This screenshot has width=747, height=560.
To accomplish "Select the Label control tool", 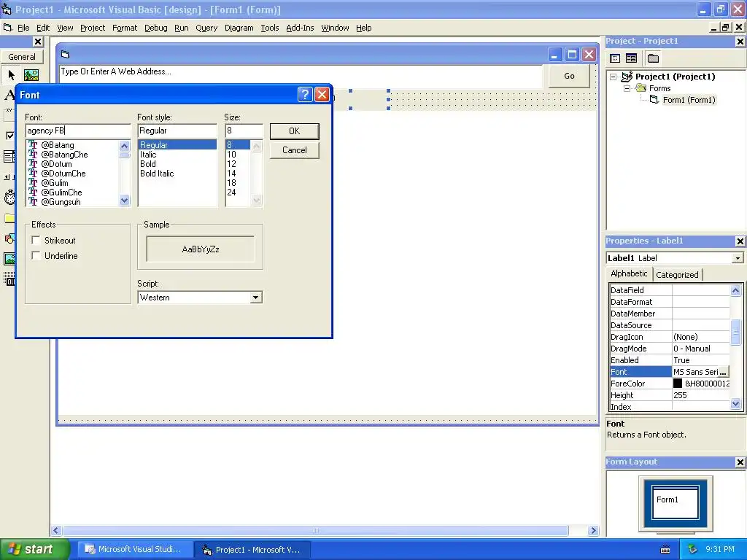I will coord(9,95).
